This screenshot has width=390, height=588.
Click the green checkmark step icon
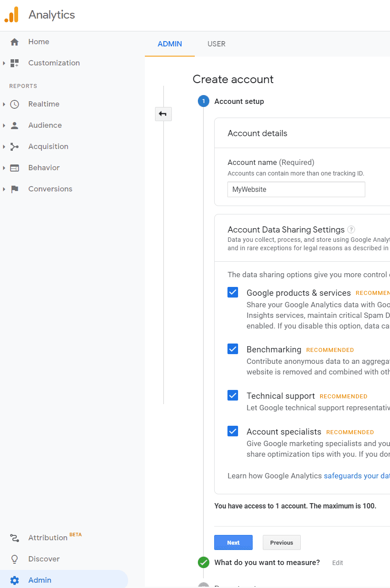[x=203, y=562]
